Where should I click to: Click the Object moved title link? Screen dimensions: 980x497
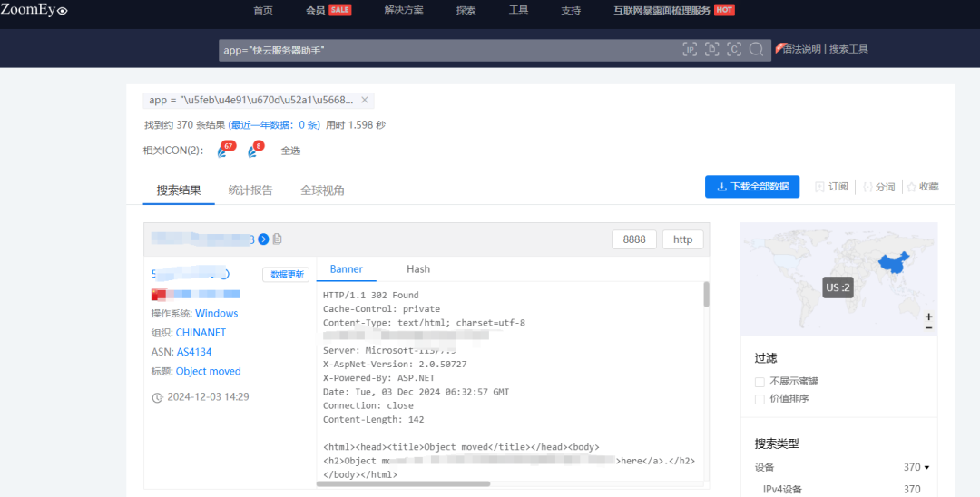click(208, 372)
